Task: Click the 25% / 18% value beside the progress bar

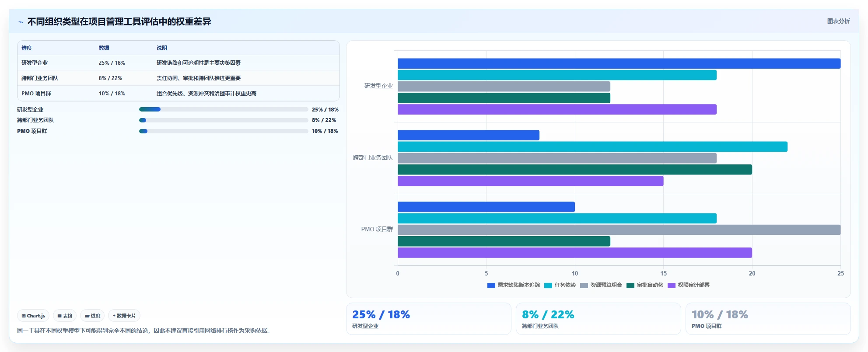Action: (x=325, y=110)
